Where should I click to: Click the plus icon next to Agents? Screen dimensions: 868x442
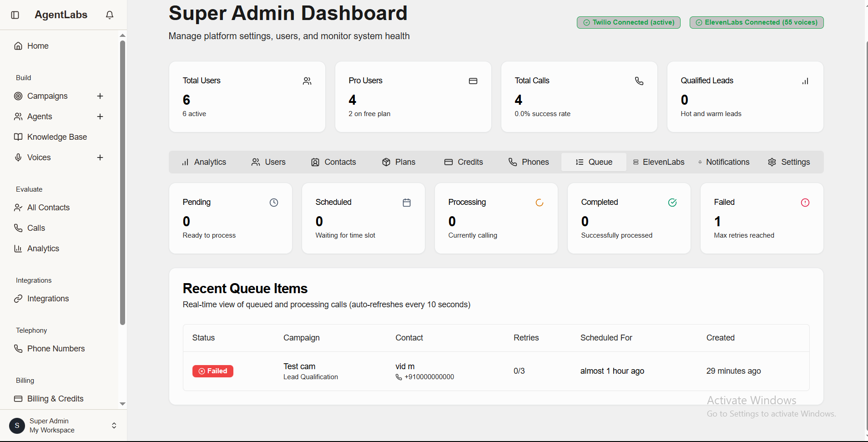point(100,117)
